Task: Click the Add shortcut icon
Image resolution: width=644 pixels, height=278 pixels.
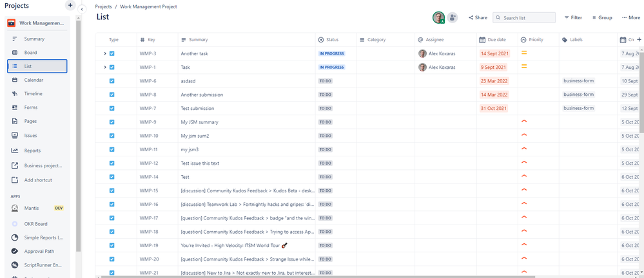Action: tap(15, 180)
